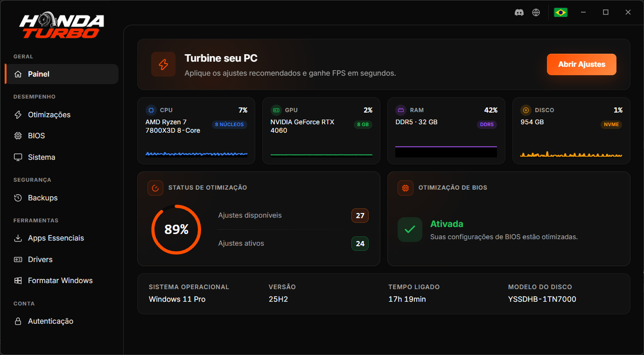Minimize the Honda Turbo window
The width and height of the screenshot is (644, 355).
click(583, 13)
